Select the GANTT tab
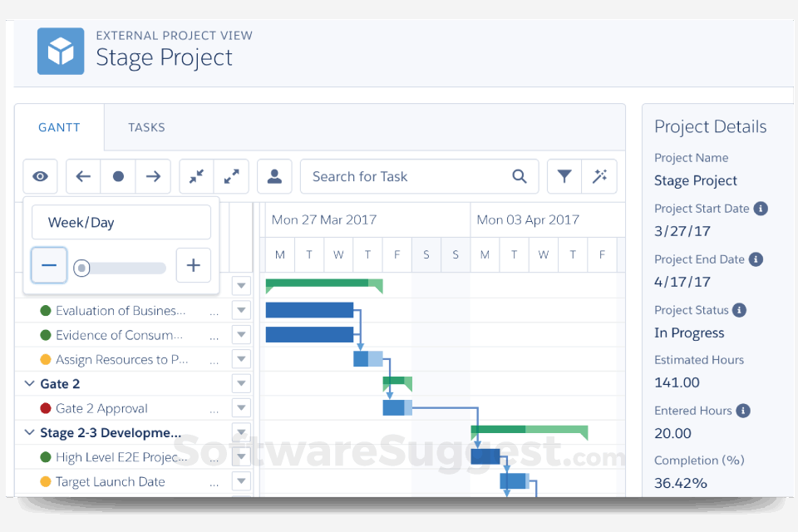This screenshot has width=798, height=532. tap(59, 127)
